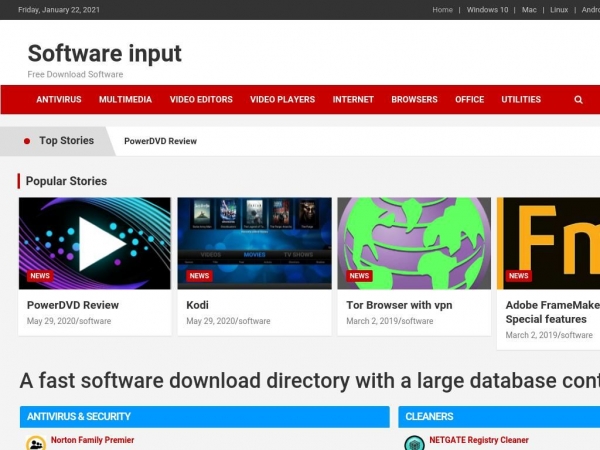Open Tor Browser with vpn title

(399, 305)
